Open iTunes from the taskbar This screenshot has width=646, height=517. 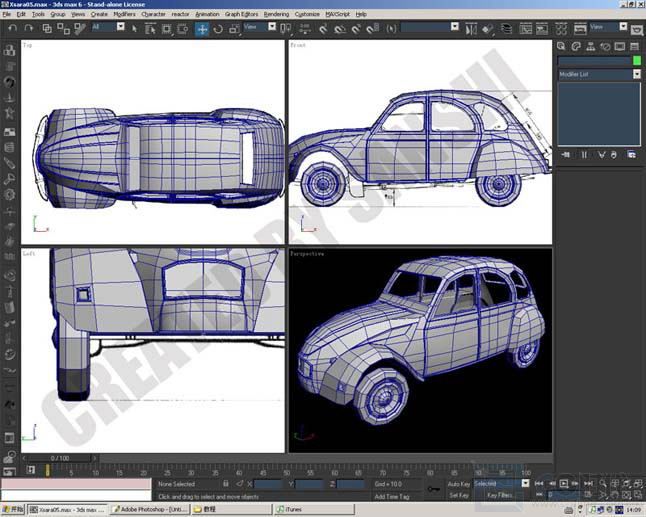point(315,510)
